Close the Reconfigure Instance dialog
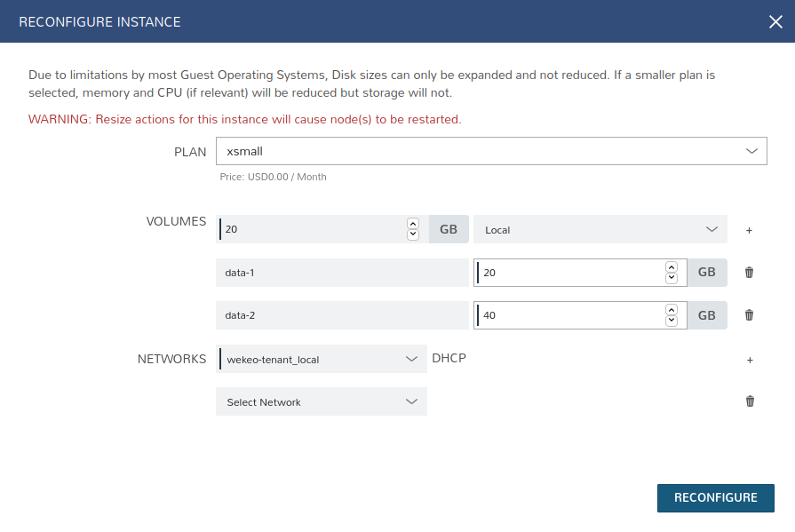 (x=775, y=21)
